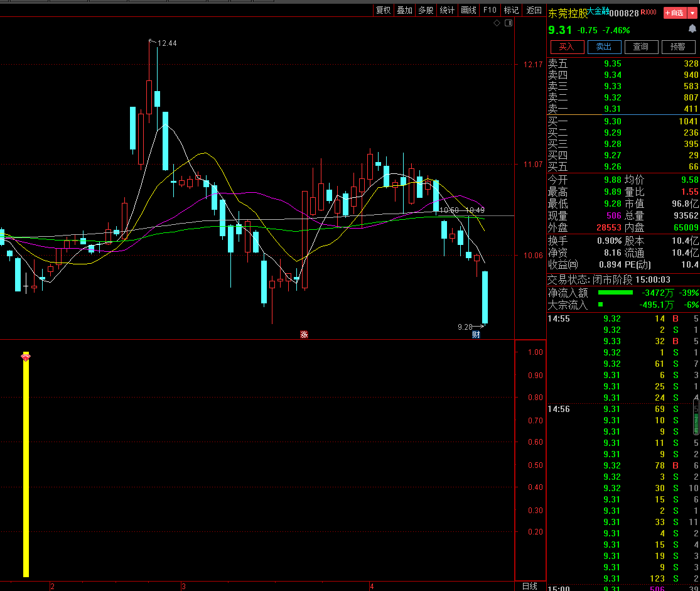Click the 查询 query button
700x591 pixels.
click(640, 46)
